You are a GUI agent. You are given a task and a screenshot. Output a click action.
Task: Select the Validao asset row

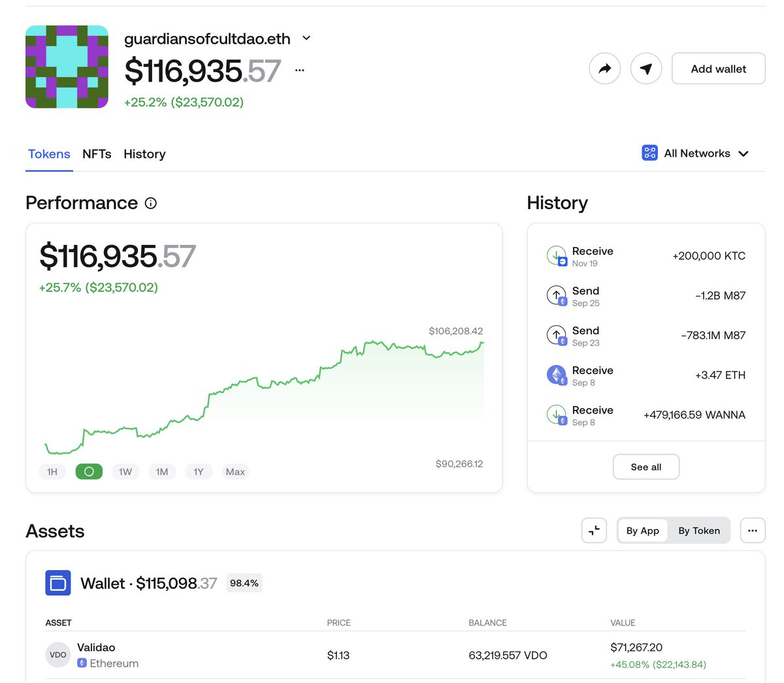261,655
